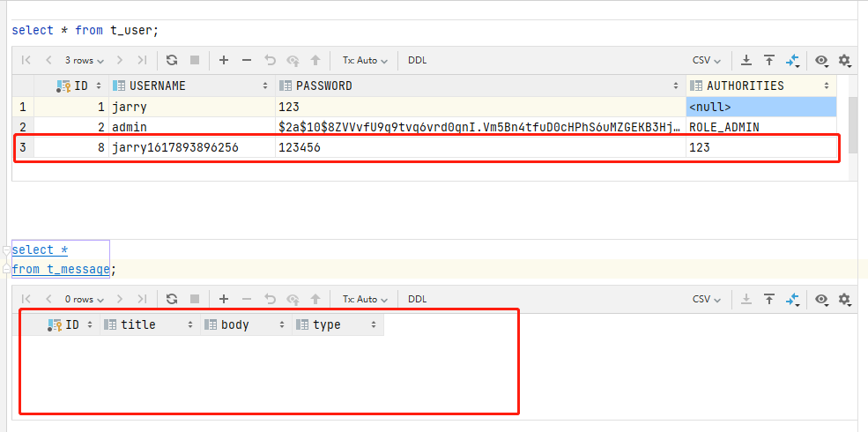Click download icon in t_message toolbar
The height and width of the screenshot is (432, 868).
(746, 299)
